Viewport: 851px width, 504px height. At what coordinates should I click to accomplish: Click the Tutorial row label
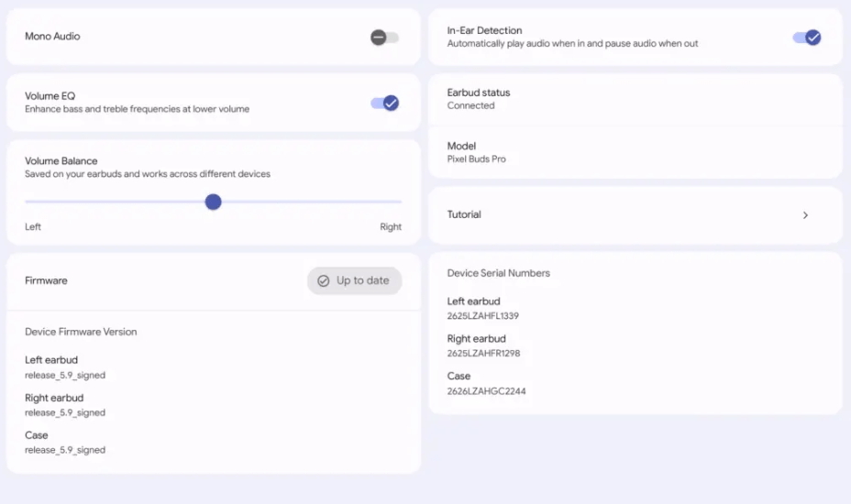coord(464,214)
